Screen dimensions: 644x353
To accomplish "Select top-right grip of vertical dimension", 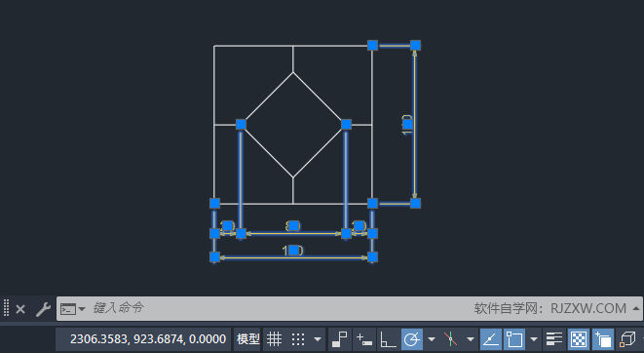I will (x=415, y=45).
